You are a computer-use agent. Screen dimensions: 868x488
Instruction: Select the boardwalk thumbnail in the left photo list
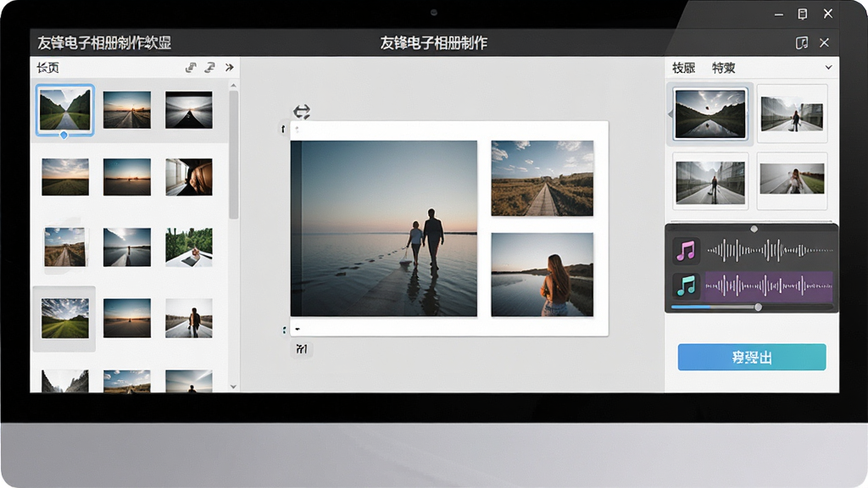coord(65,247)
